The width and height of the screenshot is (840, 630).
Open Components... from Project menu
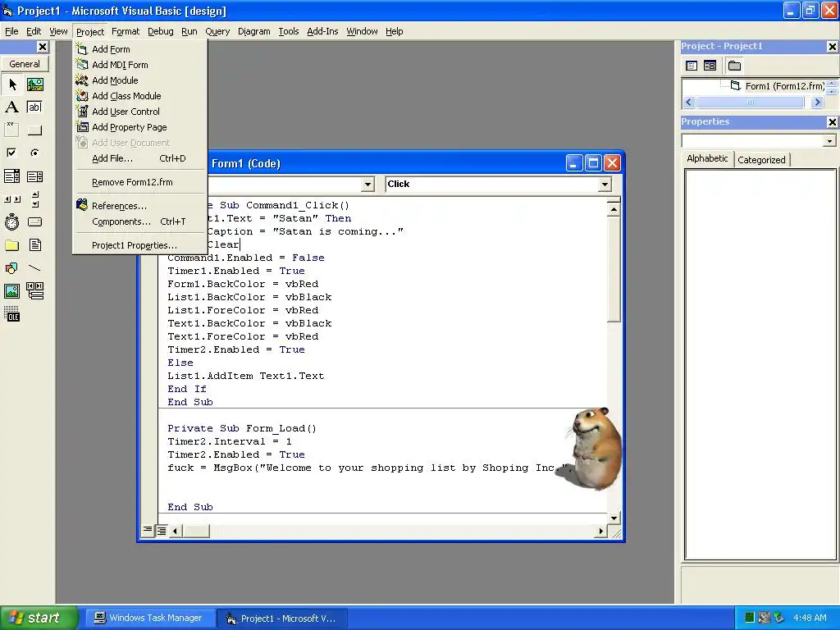coord(139,221)
